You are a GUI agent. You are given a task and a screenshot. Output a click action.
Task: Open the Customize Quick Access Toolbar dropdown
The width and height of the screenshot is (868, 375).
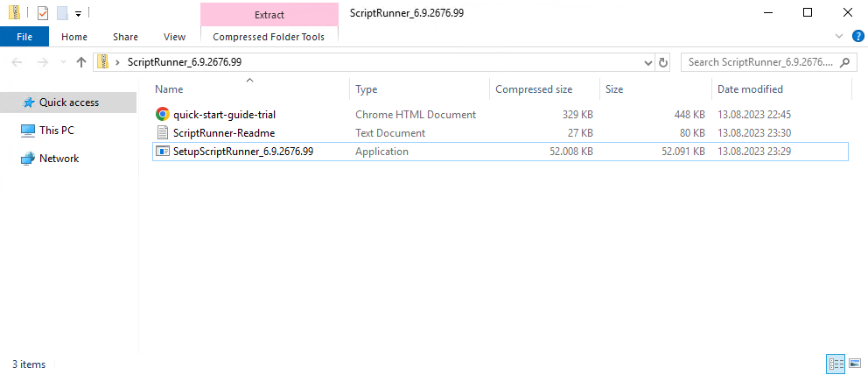point(78,14)
